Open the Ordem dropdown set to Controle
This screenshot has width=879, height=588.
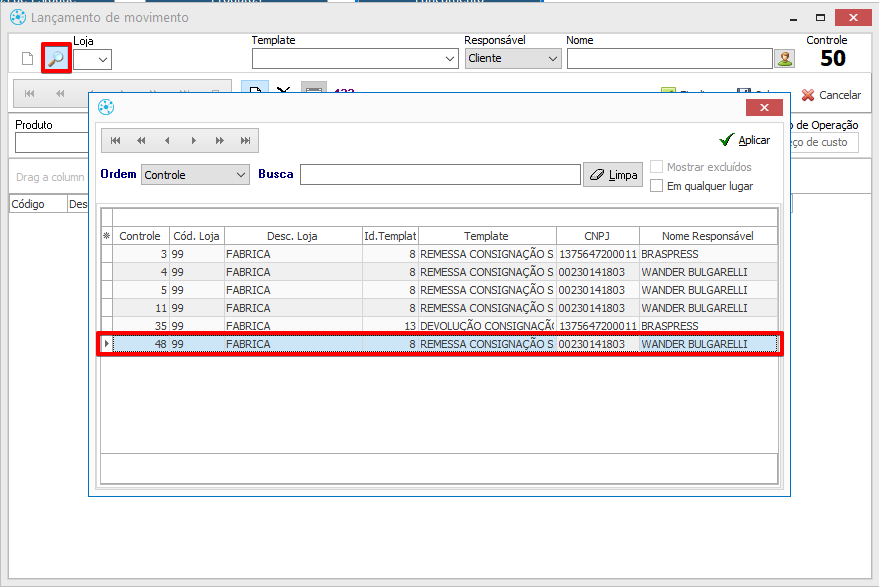coord(195,175)
